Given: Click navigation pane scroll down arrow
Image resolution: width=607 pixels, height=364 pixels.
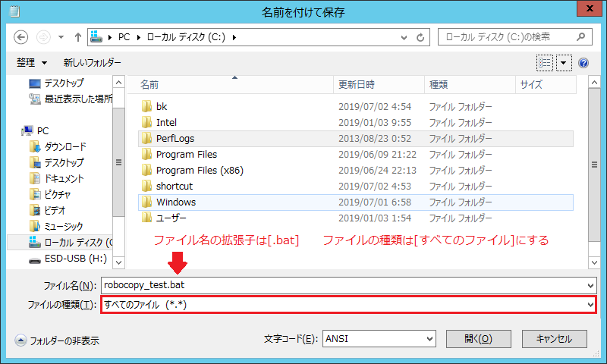Looking at the screenshot, I should (x=119, y=262).
